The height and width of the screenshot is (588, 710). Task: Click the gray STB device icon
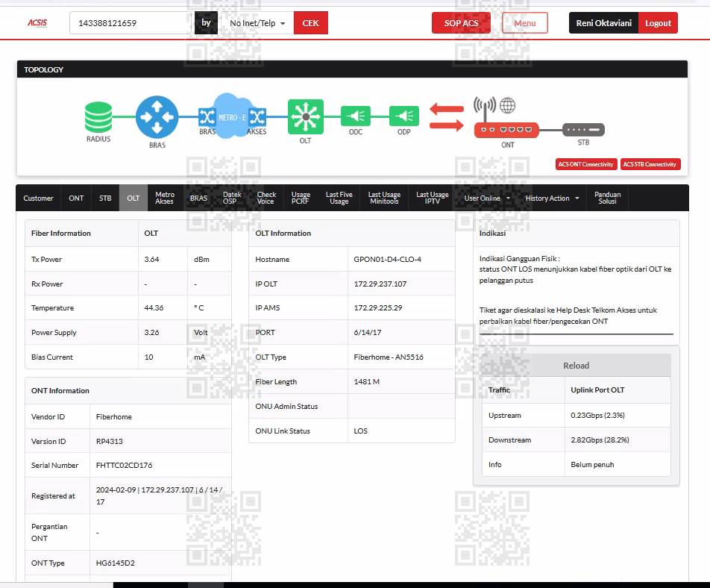[583, 130]
